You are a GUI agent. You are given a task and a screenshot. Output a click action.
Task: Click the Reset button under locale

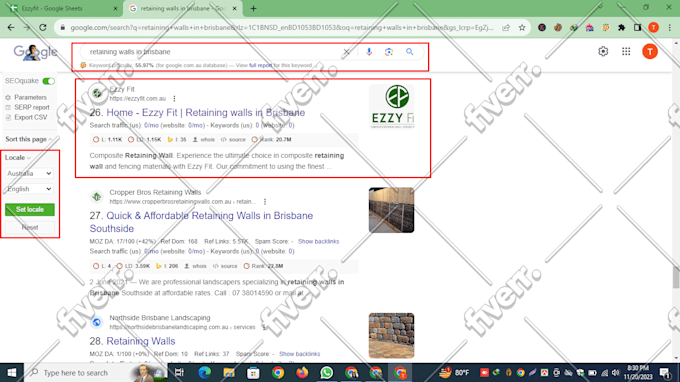click(30, 227)
